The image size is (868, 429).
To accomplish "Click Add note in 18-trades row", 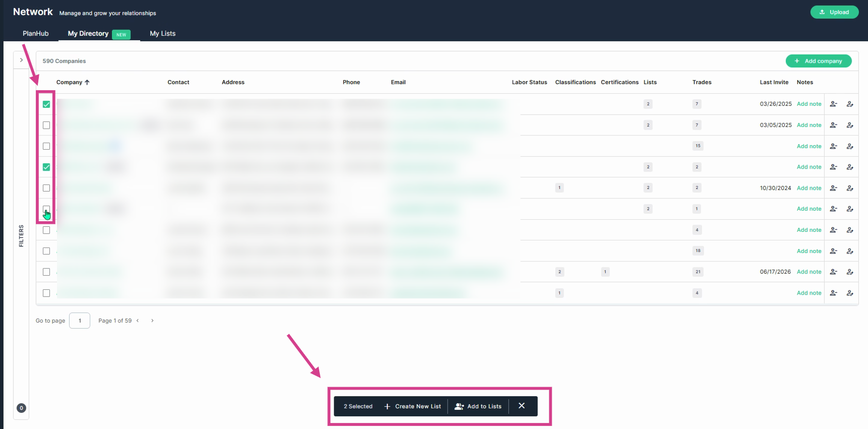I will tap(809, 251).
